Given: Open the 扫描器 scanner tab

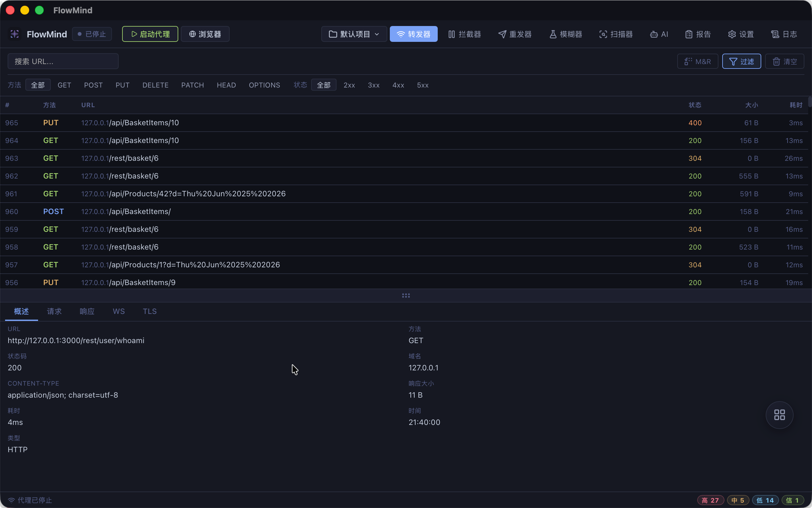Looking at the screenshot, I should 616,34.
